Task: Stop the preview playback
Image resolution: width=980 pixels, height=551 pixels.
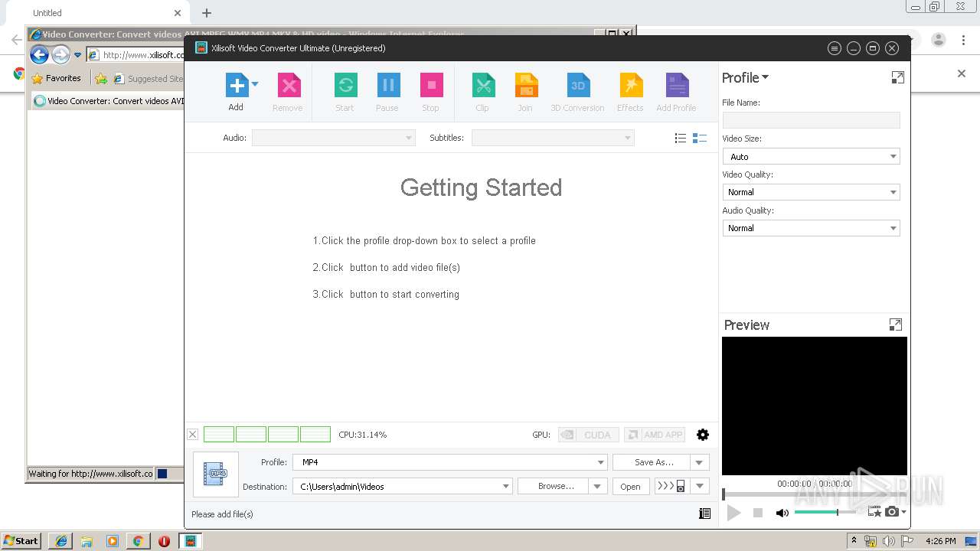Action: [x=758, y=513]
